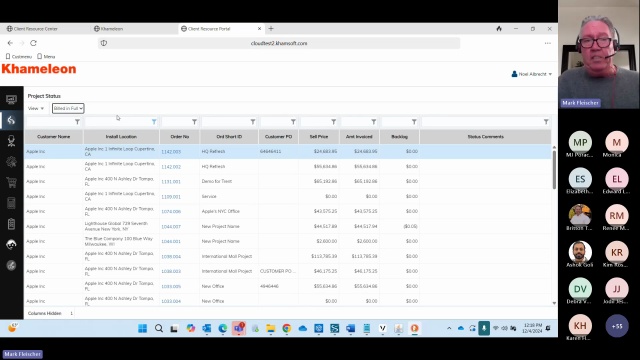Switch to the Khameleon browser tab
The height and width of the screenshot is (360, 640).
pyautogui.click(x=134, y=29)
